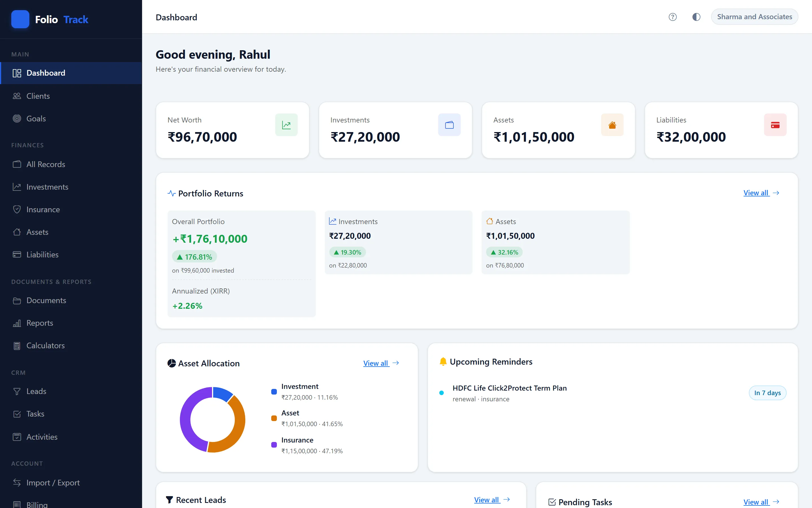
Task: Click the Upcoming Reminders bell icon
Action: click(443, 362)
